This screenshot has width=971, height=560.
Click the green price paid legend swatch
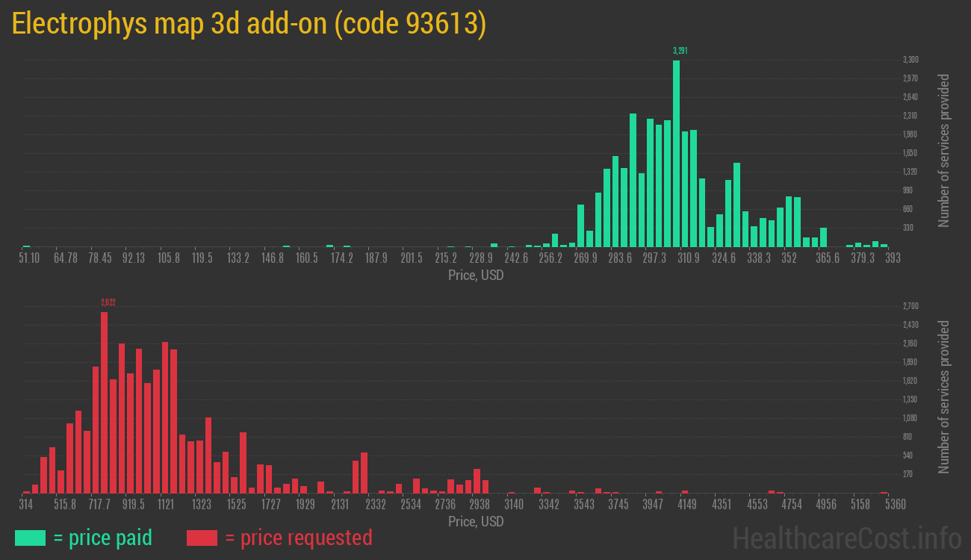point(30,538)
